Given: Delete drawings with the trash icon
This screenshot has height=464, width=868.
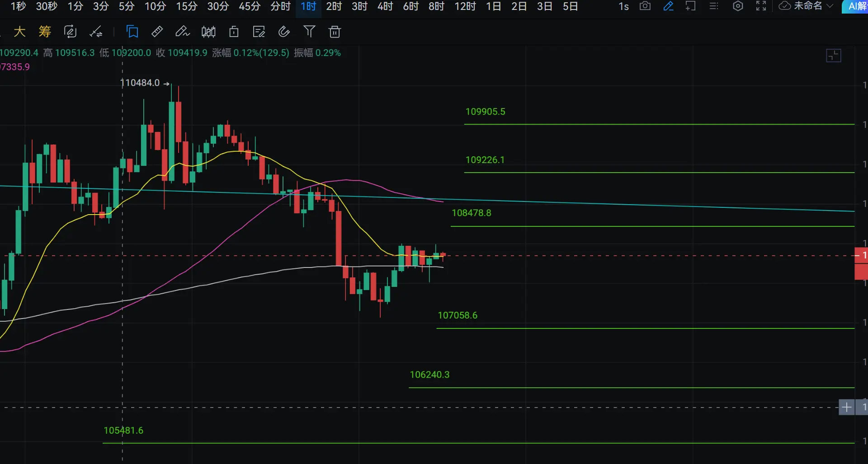Looking at the screenshot, I should coord(335,32).
